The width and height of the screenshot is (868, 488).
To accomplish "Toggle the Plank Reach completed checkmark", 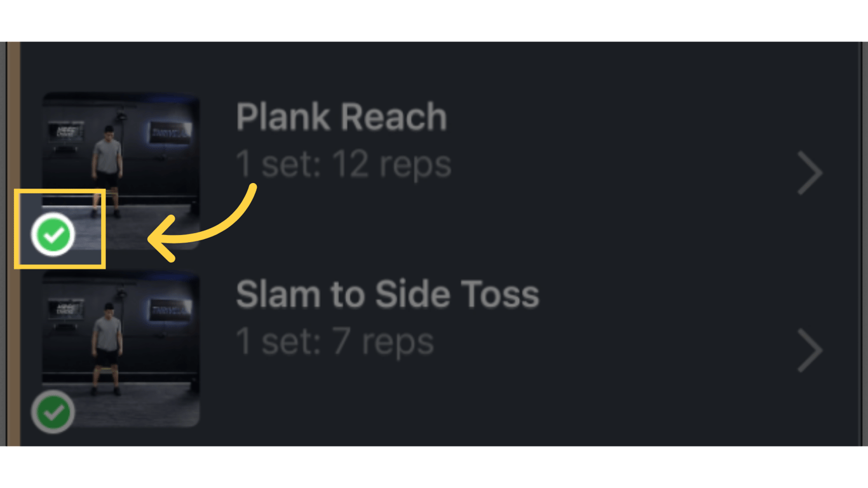I will tap(53, 235).
